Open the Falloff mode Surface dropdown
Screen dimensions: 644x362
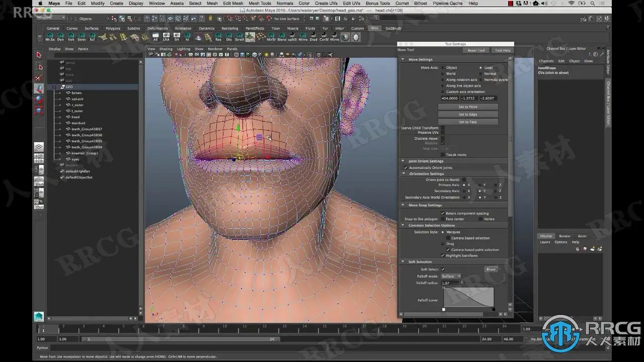[x=451, y=276]
